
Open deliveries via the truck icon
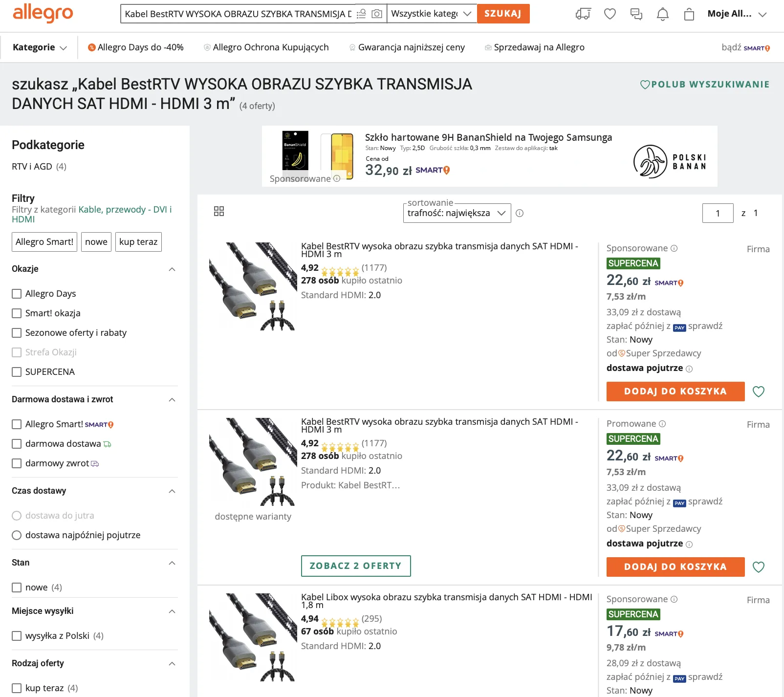(x=583, y=14)
